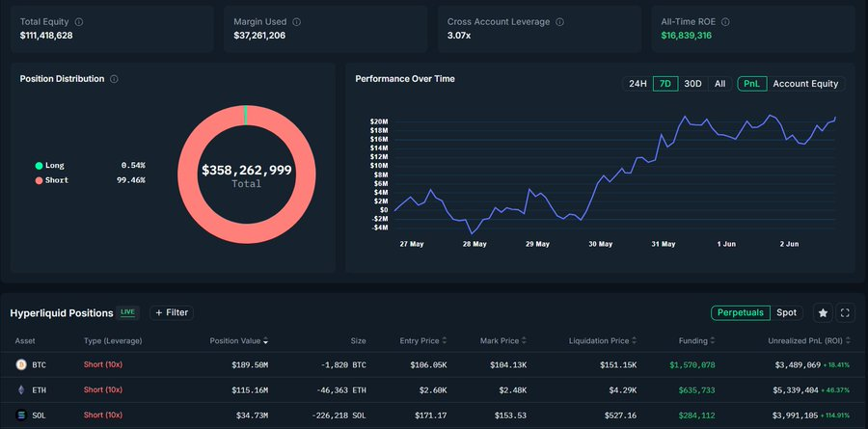
Task: Click ETH unrealized PnL $5,339,404
Action: [797, 390]
